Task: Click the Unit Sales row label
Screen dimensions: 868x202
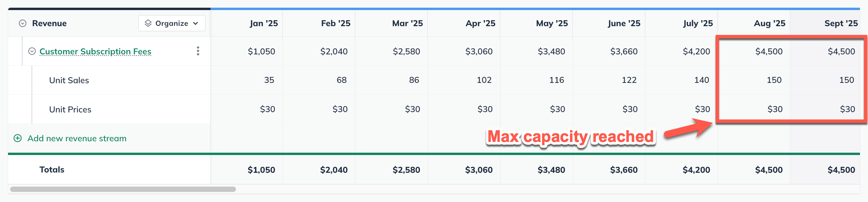Action: pos(69,80)
